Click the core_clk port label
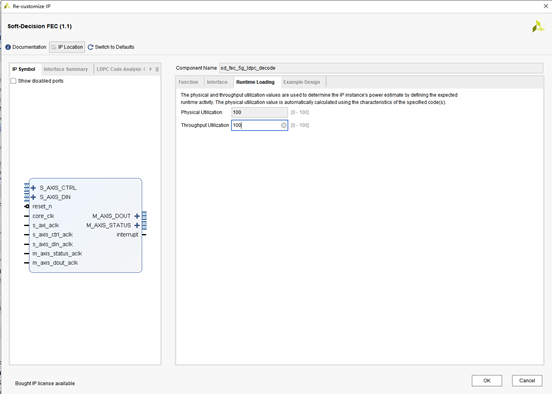The width and height of the screenshot is (552, 394). point(43,216)
